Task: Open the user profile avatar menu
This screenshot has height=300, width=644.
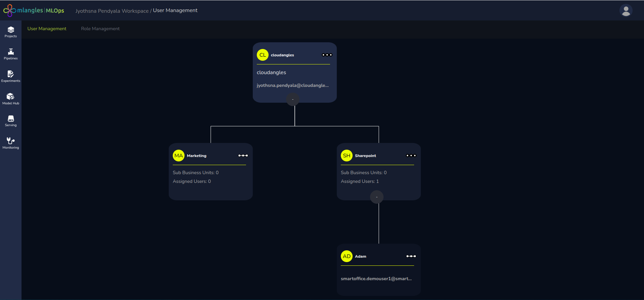Action: 626,11
